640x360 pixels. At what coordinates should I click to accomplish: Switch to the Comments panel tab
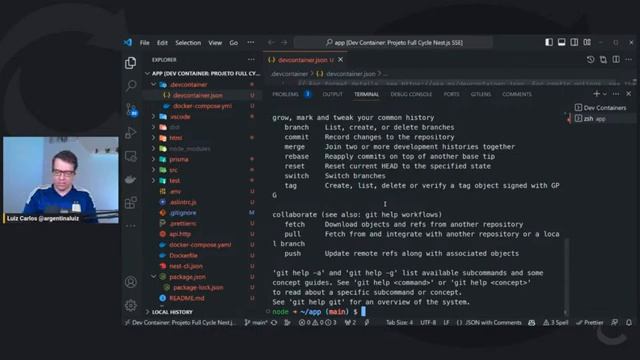[x=517, y=94]
